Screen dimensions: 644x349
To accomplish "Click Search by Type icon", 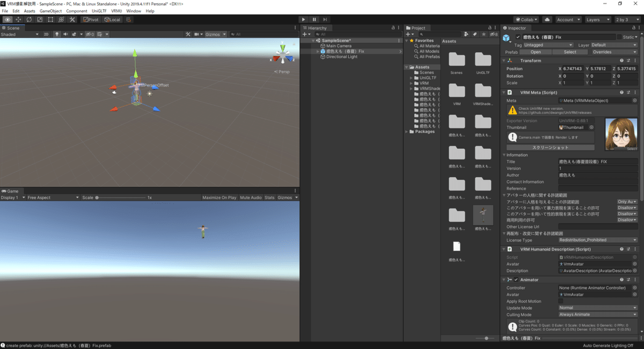I will coord(466,34).
